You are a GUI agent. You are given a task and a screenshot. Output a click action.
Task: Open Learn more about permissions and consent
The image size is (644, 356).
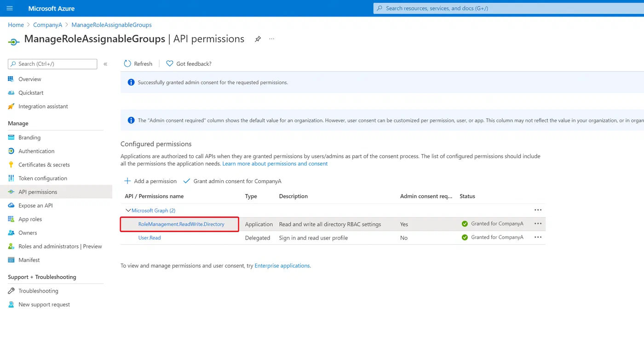275,164
